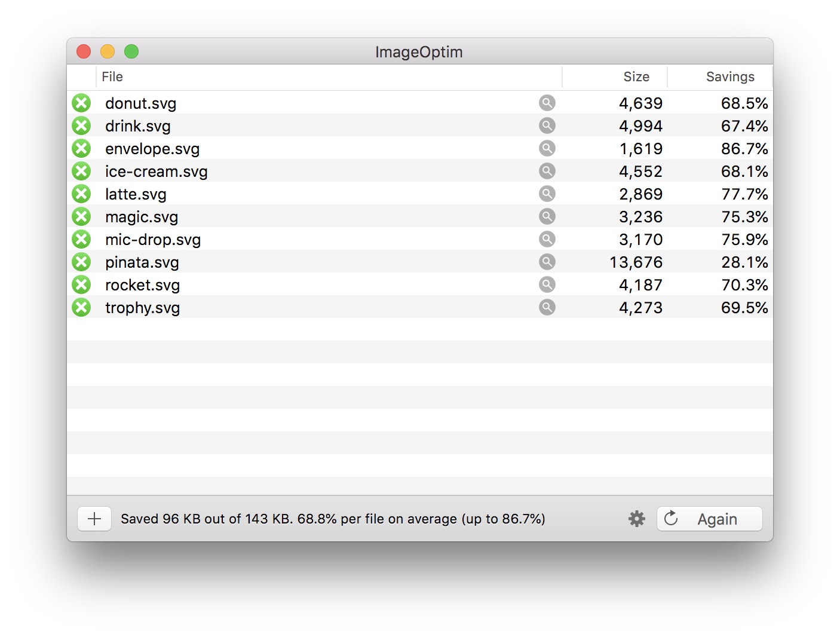
Task: Click the green status icon for donut.svg
Action: pyautogui.click(x=81, y=103)
